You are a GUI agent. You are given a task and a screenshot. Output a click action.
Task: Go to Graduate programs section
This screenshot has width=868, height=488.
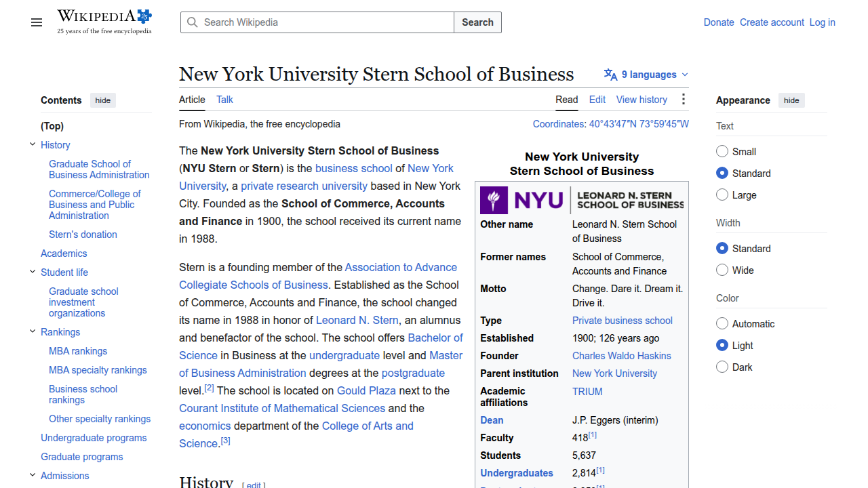[x=82, y=457]
